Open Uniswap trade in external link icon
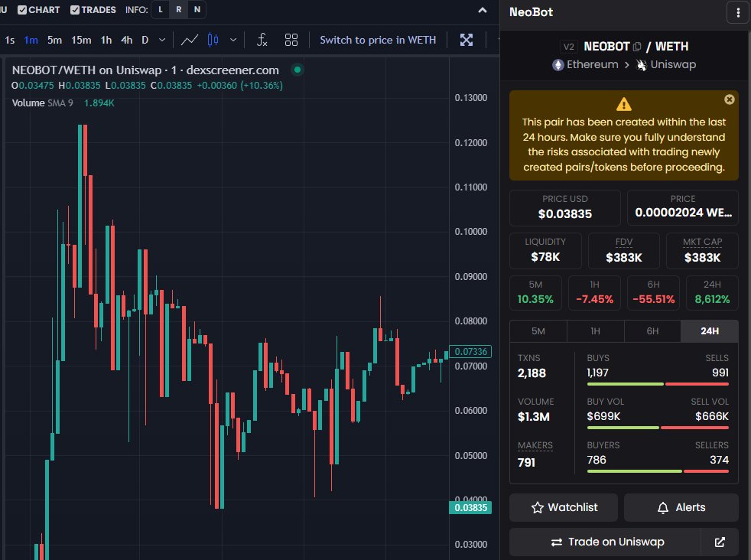Viewport: 751px width, 560px height. [x=720, y=542]
